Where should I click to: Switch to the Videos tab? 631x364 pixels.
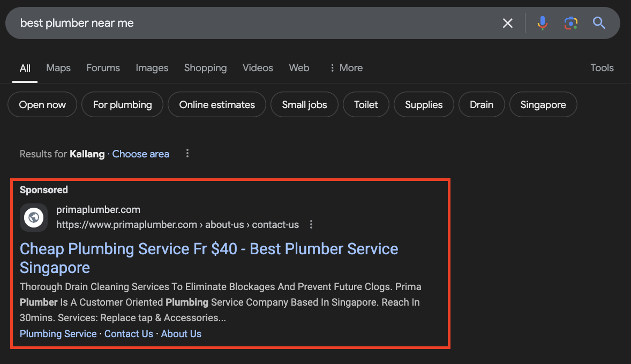258,68
